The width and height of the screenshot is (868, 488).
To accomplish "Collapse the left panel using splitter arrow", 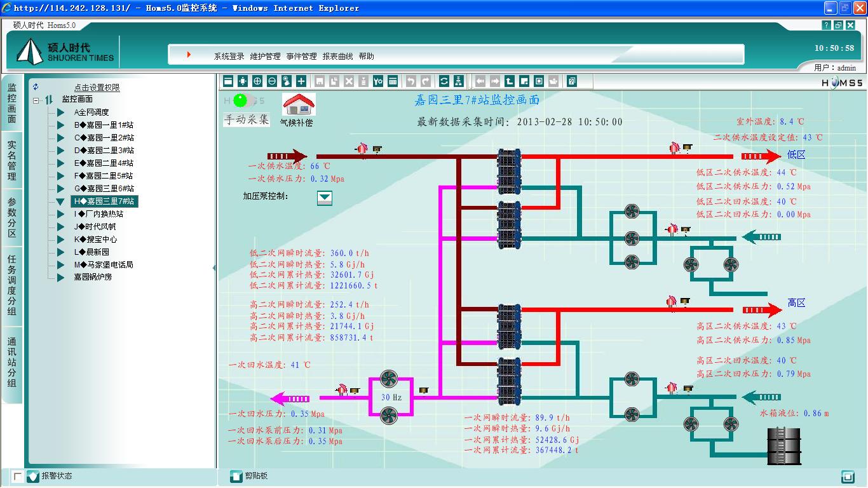I will (214, 268).
